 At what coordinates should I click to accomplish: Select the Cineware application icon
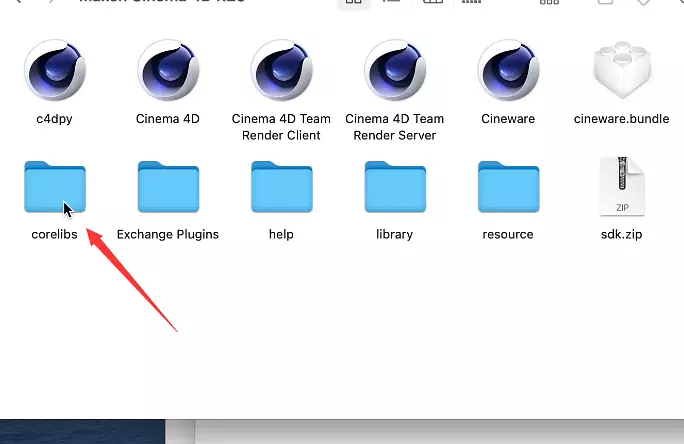click(509, 70)
